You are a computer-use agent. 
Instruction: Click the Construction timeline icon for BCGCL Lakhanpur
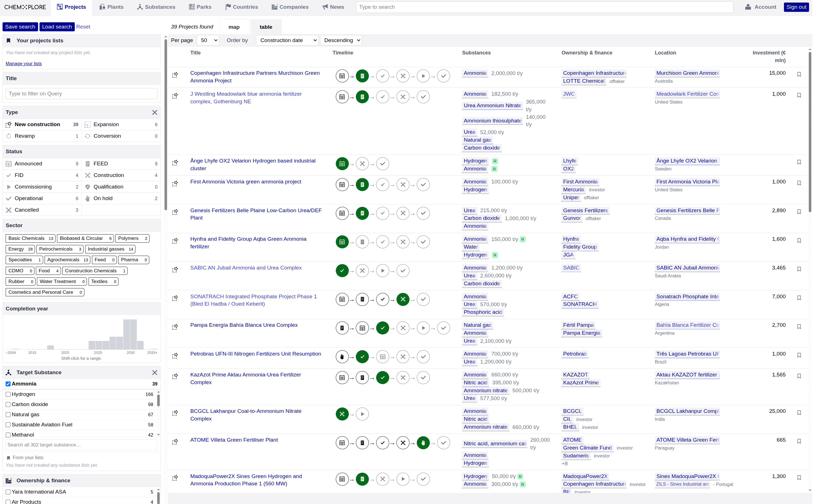pos(342,414)
